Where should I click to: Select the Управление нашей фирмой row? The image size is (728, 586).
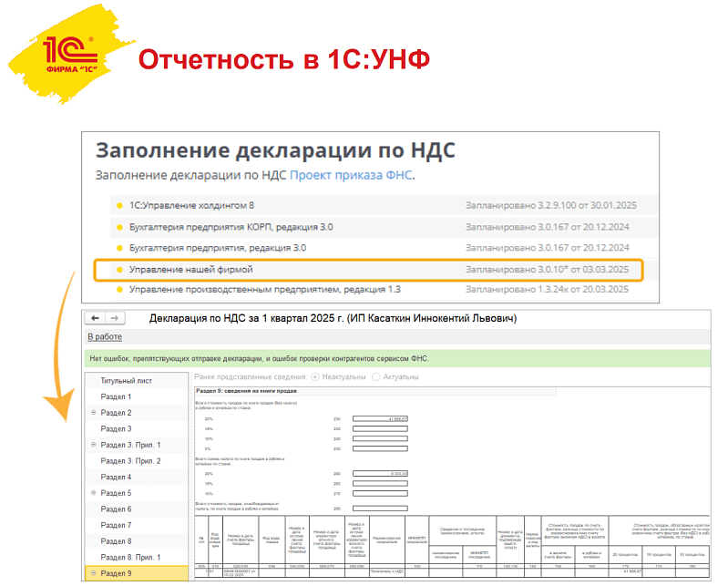click(369, 270)
